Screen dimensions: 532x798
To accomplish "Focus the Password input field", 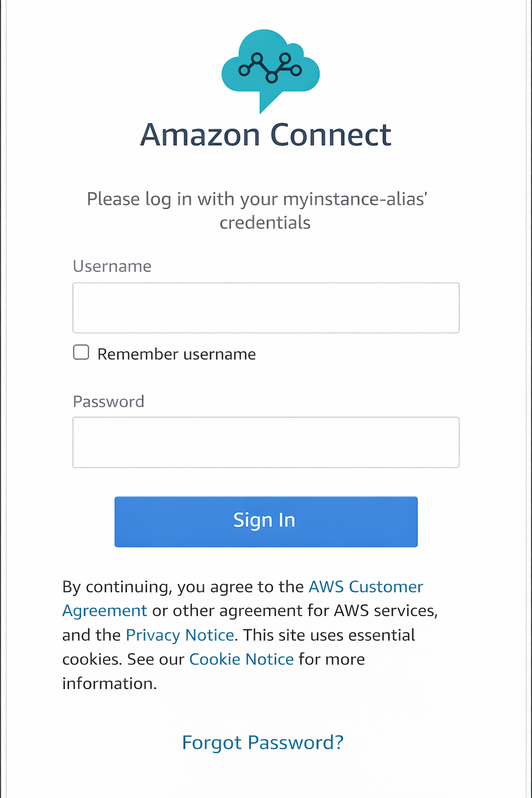I will (265, 442).
